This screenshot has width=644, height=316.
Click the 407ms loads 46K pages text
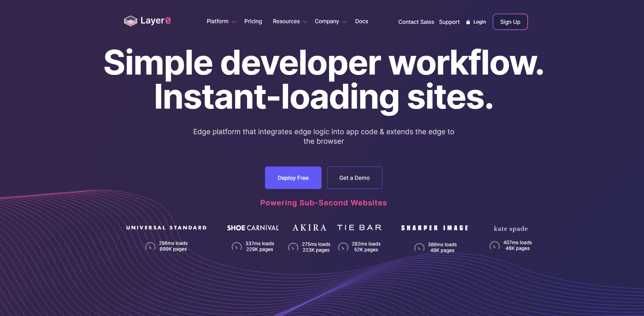pyautogui.click(x=517, y=246)
